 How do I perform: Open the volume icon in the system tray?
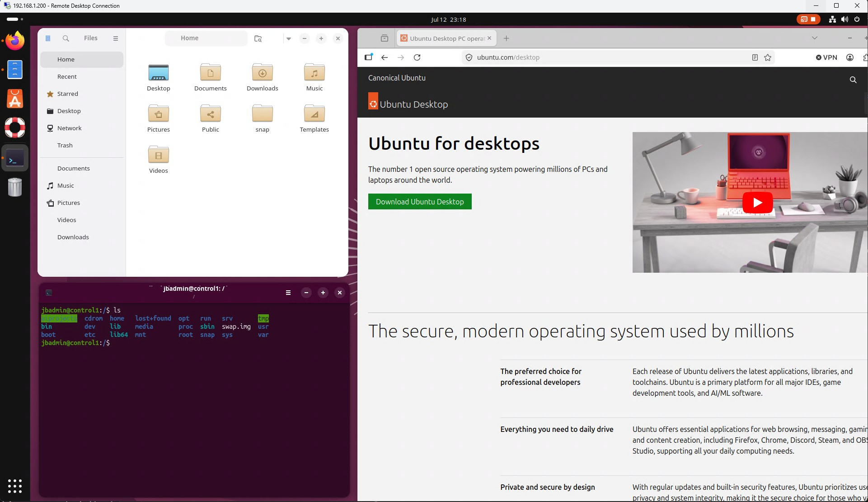pos(845,19)
